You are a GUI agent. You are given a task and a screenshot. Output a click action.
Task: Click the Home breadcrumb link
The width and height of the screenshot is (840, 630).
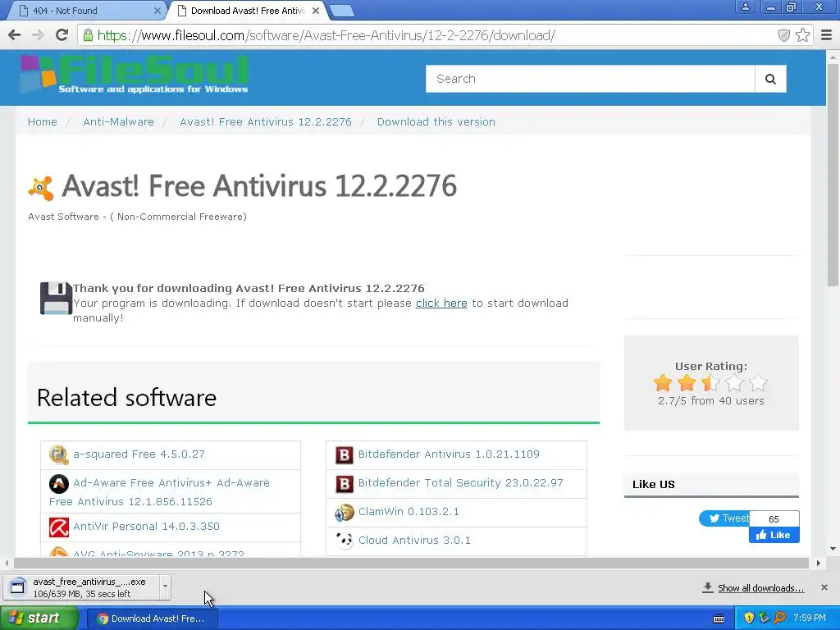point(43,121)
